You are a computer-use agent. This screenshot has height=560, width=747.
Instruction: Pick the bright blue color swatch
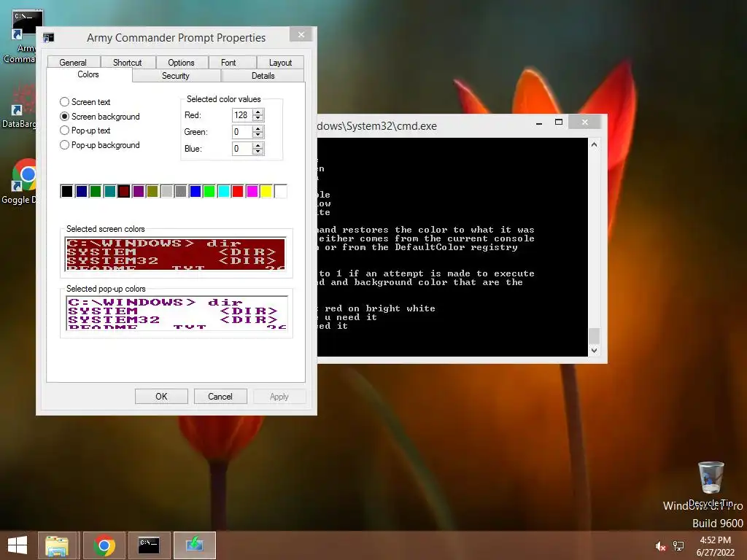tap(195, 192)
